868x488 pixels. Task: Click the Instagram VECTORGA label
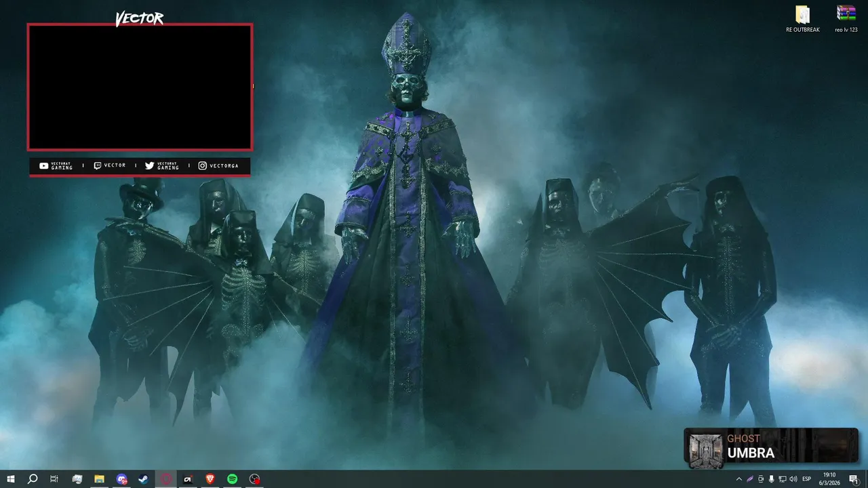click(224, 165)
